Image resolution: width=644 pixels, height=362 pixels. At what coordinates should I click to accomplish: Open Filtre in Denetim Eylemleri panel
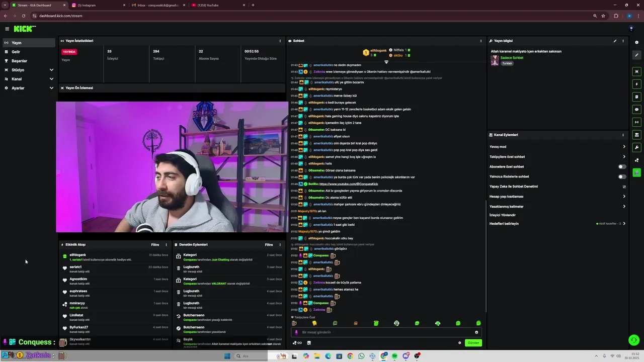(269, 245)
